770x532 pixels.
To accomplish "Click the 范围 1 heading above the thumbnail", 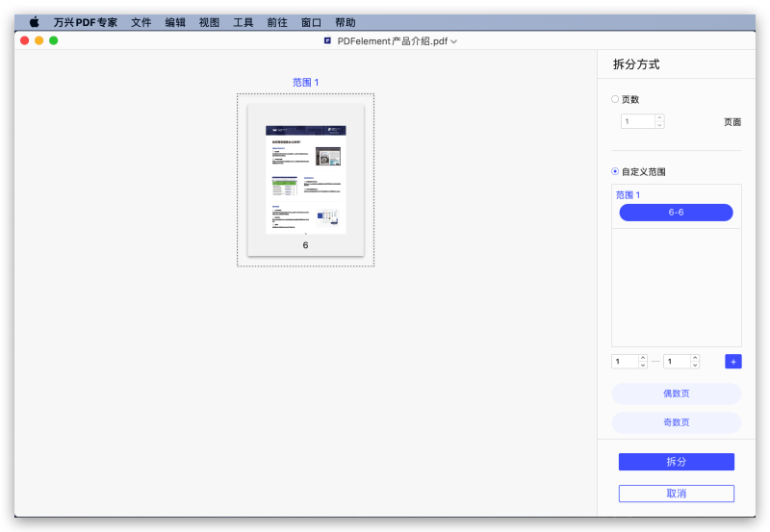I will [305, 83].
